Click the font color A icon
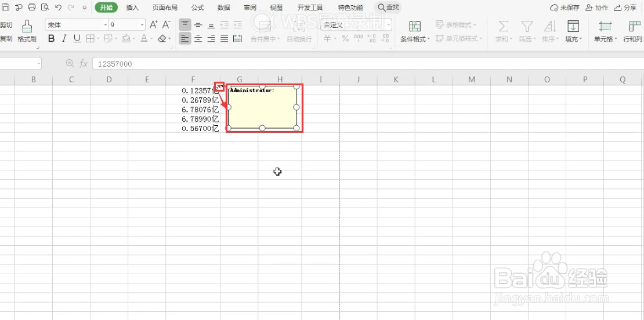 coord(144,39)
